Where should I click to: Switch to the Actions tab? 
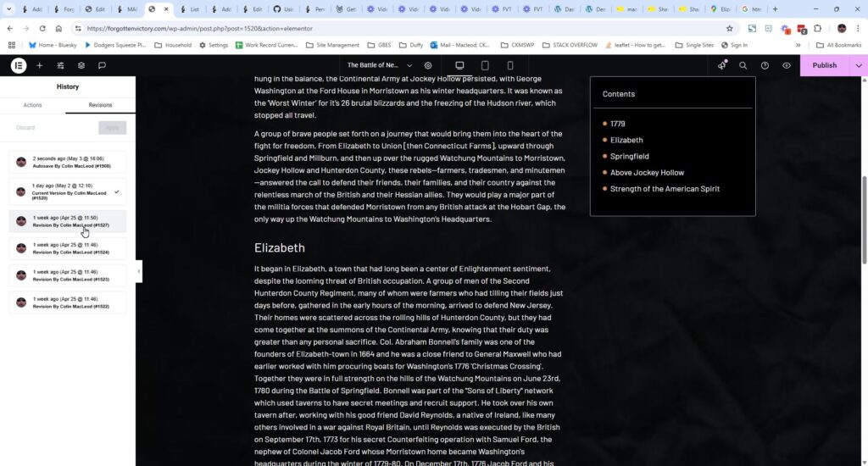(x=33, y=104)
